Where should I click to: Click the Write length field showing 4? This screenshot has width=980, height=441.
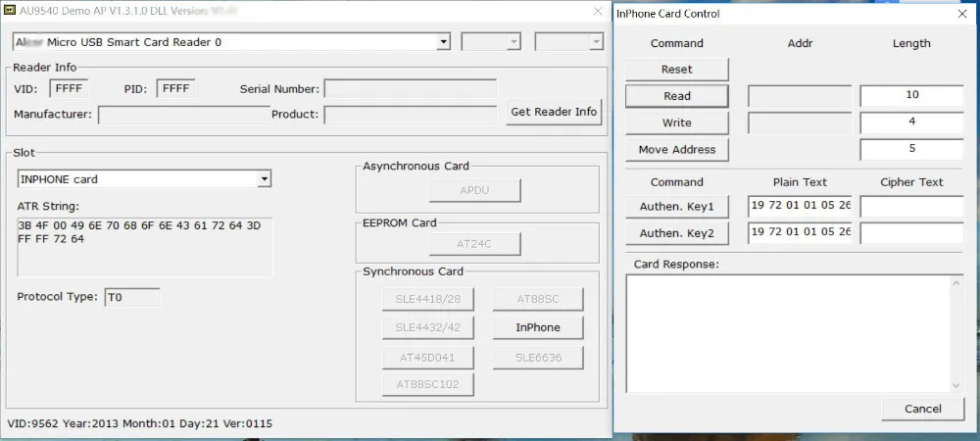coord(911,123)
